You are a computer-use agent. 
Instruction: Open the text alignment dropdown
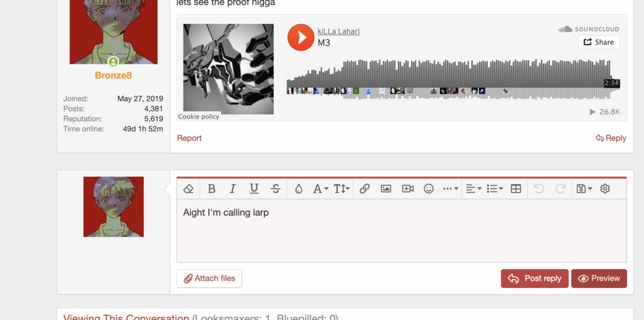(x=473, y=189)
